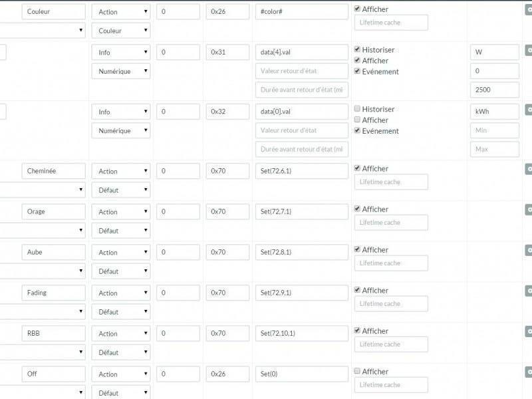Click the Lifetime cache field for Fading
Screen dimensions: 532x399
(391, 304)
